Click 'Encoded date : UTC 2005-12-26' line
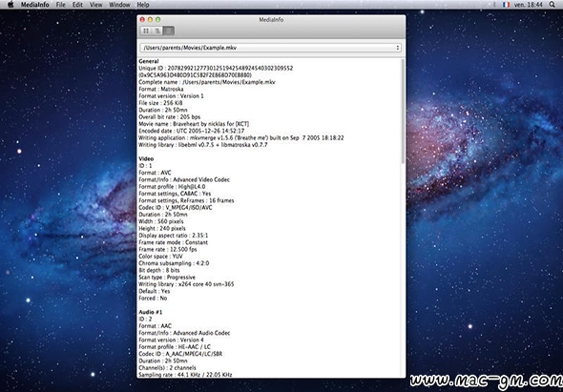This screenshot has width=563, height=392. [192, 131]
